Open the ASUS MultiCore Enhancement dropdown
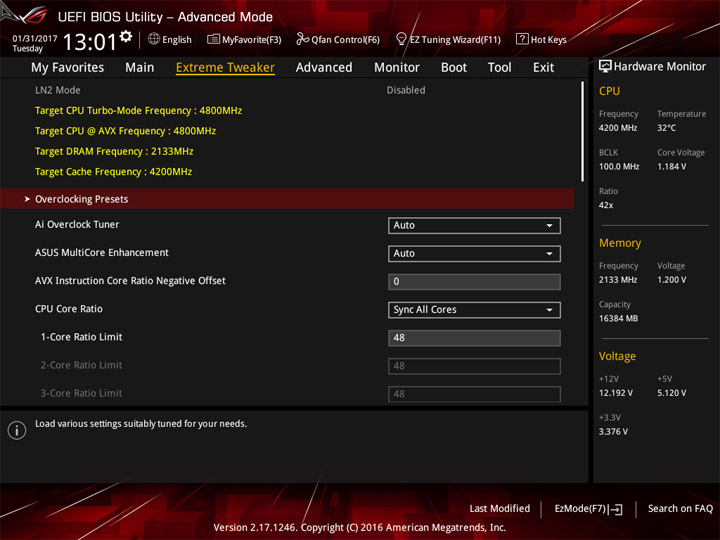 [x=474, y=253]
